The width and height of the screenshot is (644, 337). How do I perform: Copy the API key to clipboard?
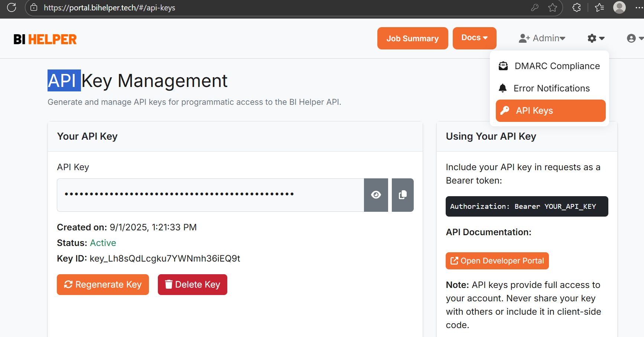[403, 195]
